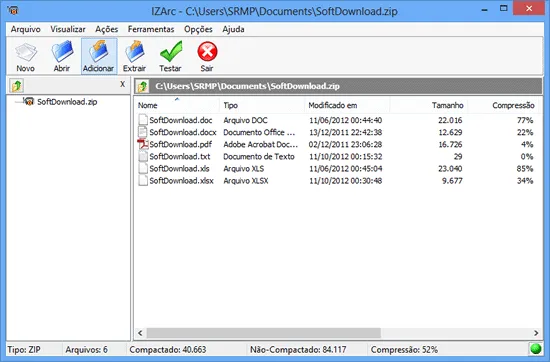Click the SoftDownload.txt file icon
Viewport: 550px width, 362px height.
coord(143,156)
